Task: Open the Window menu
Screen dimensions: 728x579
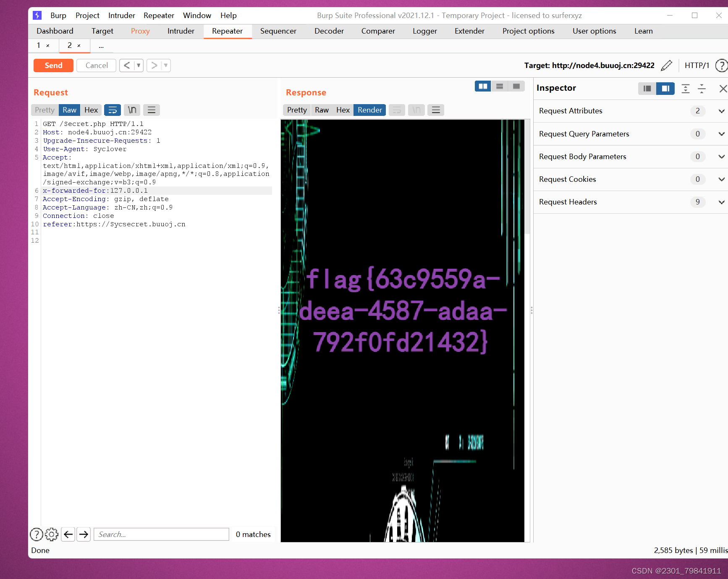Action: pyautogui.click(x=197, y=15)
